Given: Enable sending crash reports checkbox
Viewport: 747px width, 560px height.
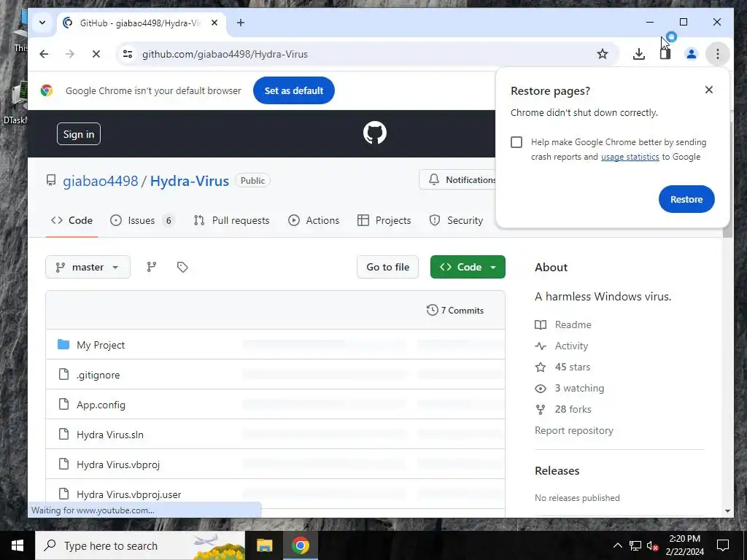Looking at the screenshot, I should (516, 142).
